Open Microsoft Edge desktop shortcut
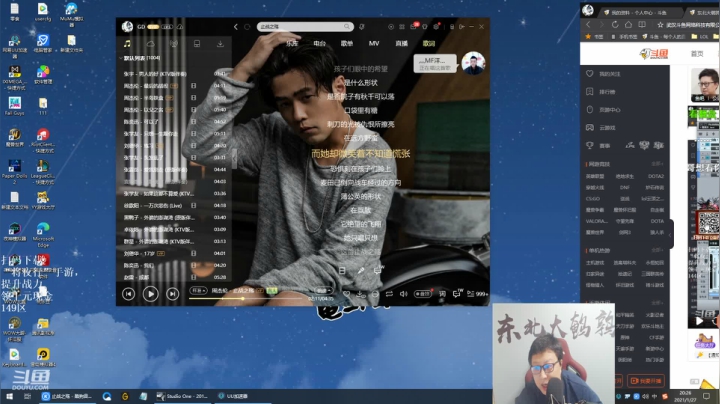Viewport: 720px width, 404px height. pyautogui.click(x=43, y=234)
